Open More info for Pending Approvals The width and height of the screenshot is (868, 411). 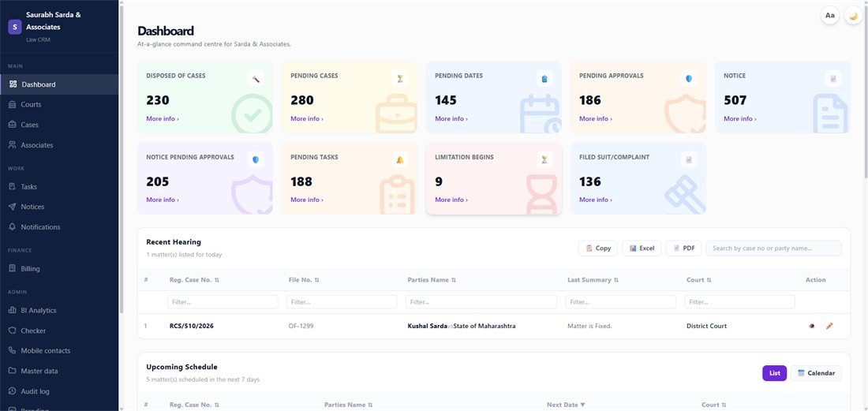tap(596, 119)
